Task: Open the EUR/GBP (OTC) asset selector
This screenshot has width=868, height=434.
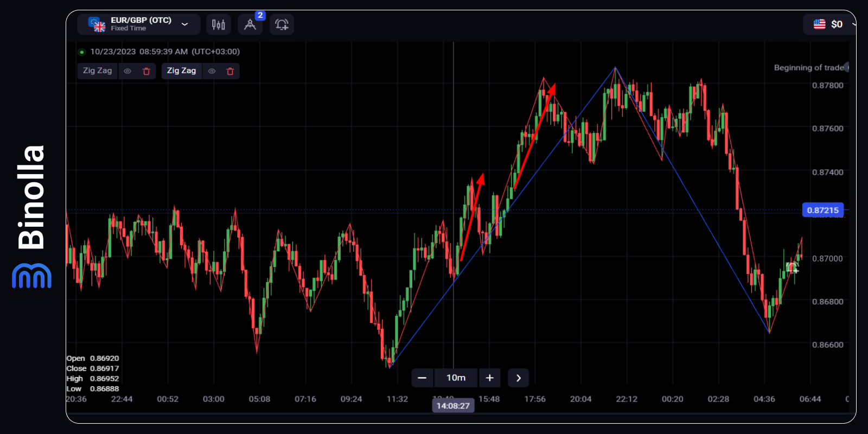Action: click(x=139, y=24)
